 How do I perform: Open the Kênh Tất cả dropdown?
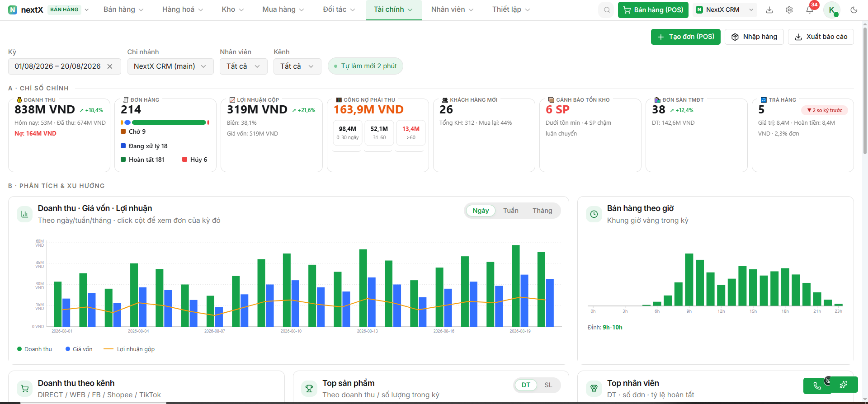point(297,66)
